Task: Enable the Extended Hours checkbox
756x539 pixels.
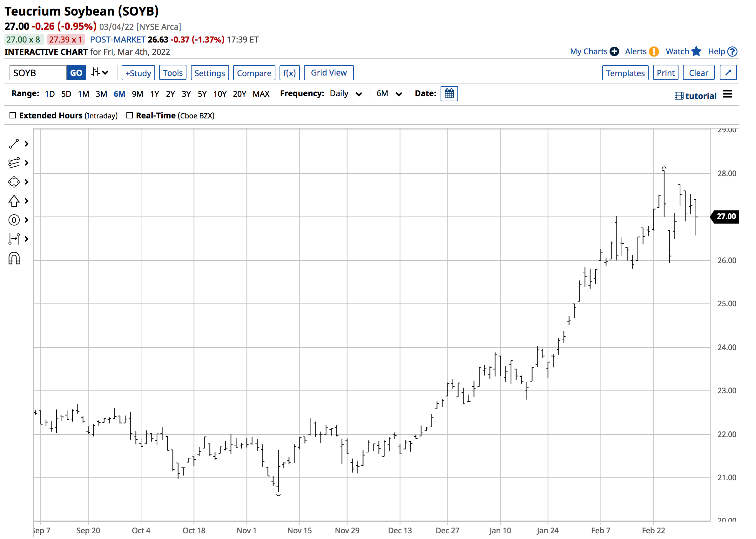Action: (x=13, y=115)
